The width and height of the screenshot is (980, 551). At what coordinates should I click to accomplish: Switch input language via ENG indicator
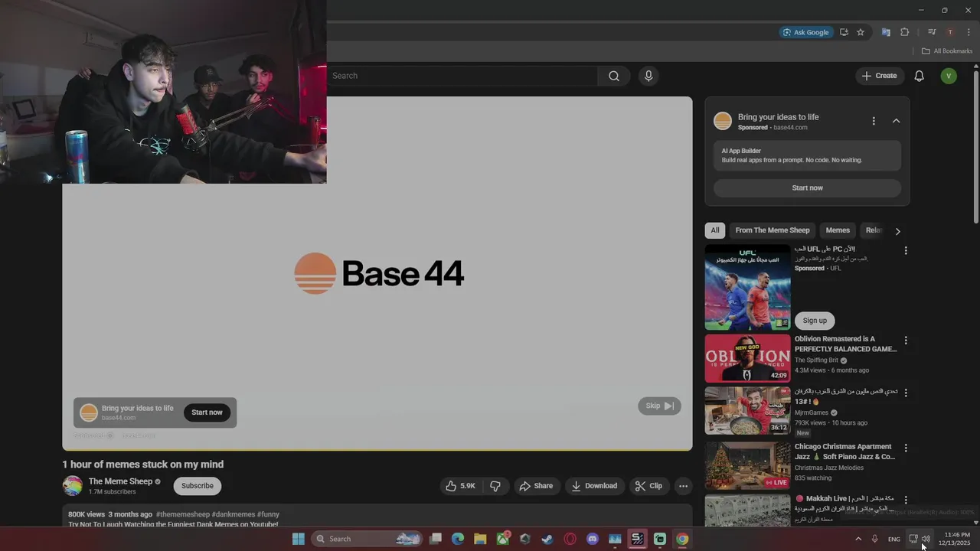[893, 539]
